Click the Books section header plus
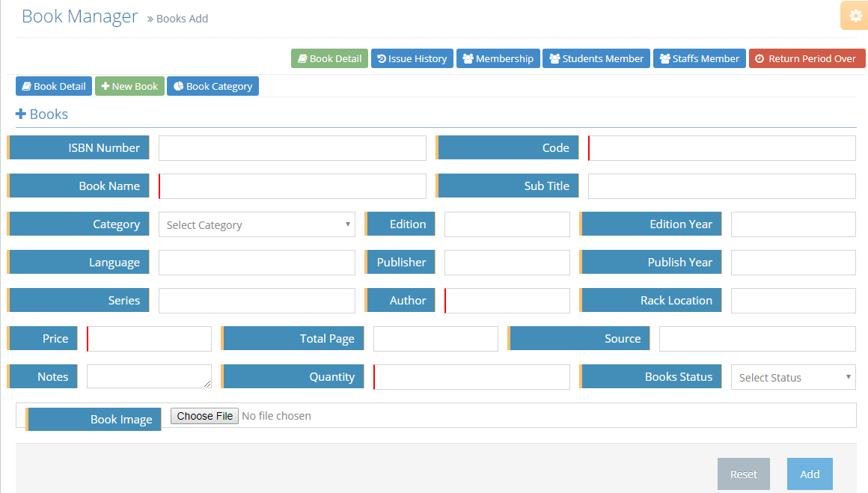Viewport: 868px width, 493px height. 21,114
